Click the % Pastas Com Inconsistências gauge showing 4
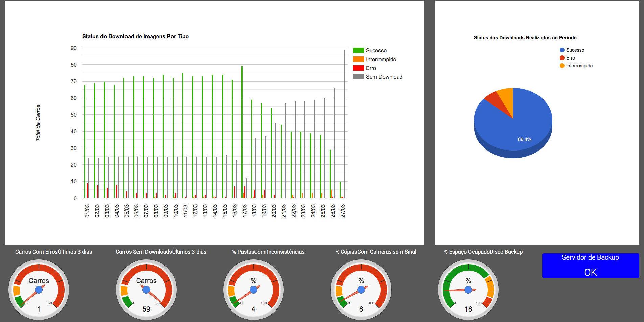 tap(253, 290)
